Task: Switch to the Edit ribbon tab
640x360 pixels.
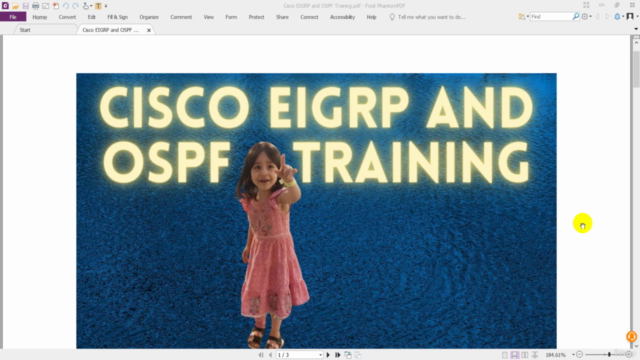Action: pos(91,17)
